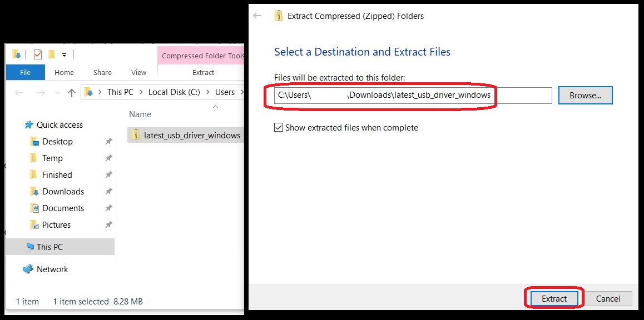Open Quick access in navigation pane
644x320 pixels.
coord(60,124)
